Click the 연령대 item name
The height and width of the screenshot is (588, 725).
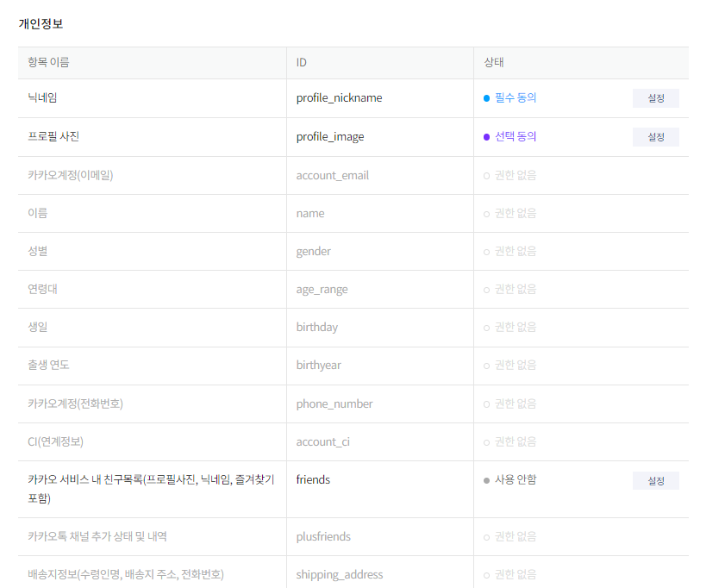click(x=42, y=289)
